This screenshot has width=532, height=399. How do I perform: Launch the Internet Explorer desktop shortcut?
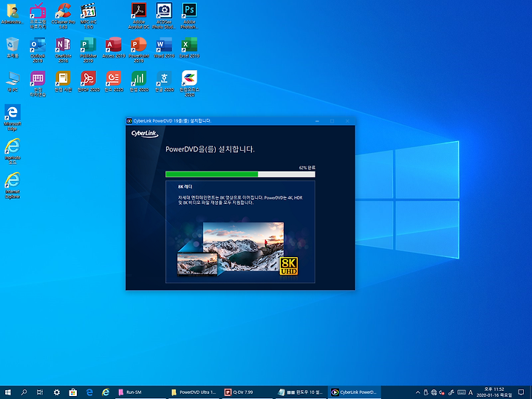click(13, 185)
